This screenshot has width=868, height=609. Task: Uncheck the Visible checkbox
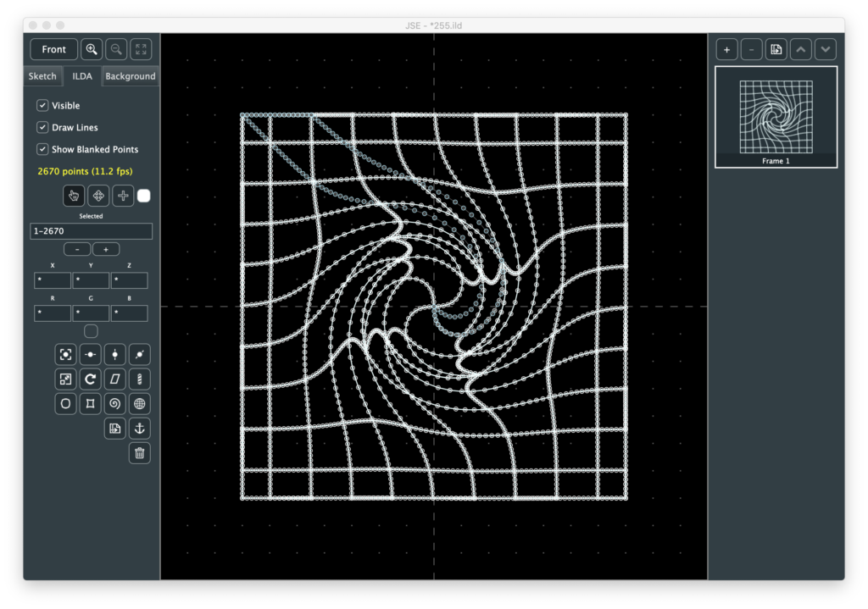click(42, 106)
